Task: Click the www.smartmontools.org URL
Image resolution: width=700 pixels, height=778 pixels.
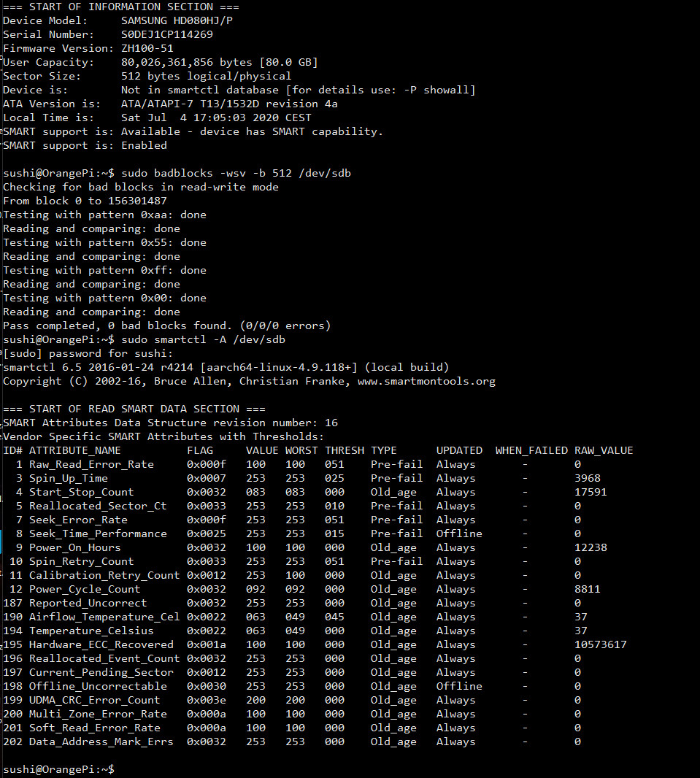Action: [x=426, y=381]
